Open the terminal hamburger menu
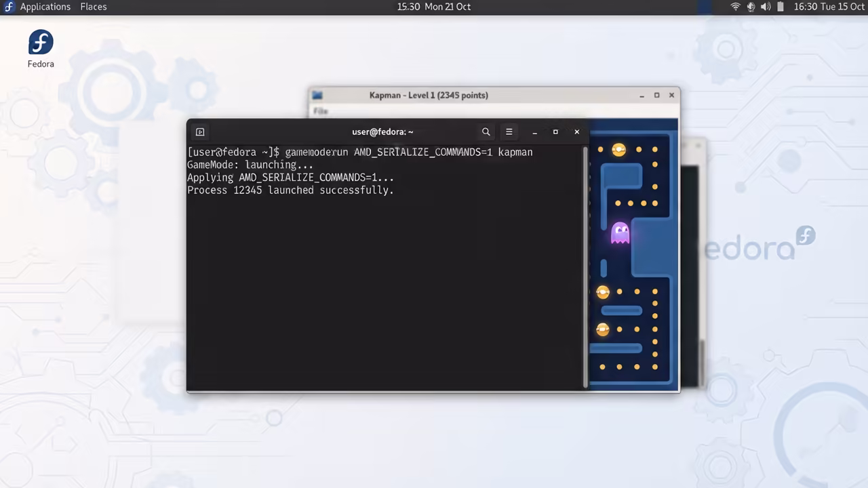This screenshot has height=488, width=868. point(509,132)
